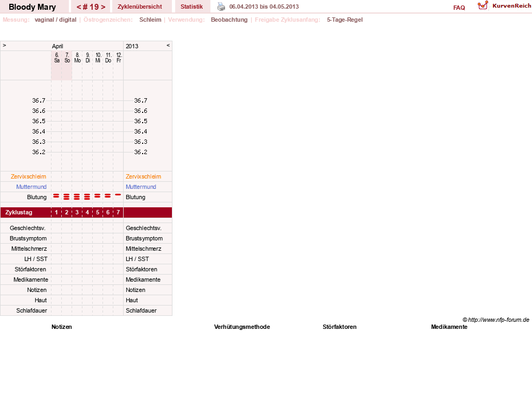Image resolution: width=532 pixels, height=413 pixels.
Task: Click the left Mittelschmerz row label
Action: pos(29,249)
